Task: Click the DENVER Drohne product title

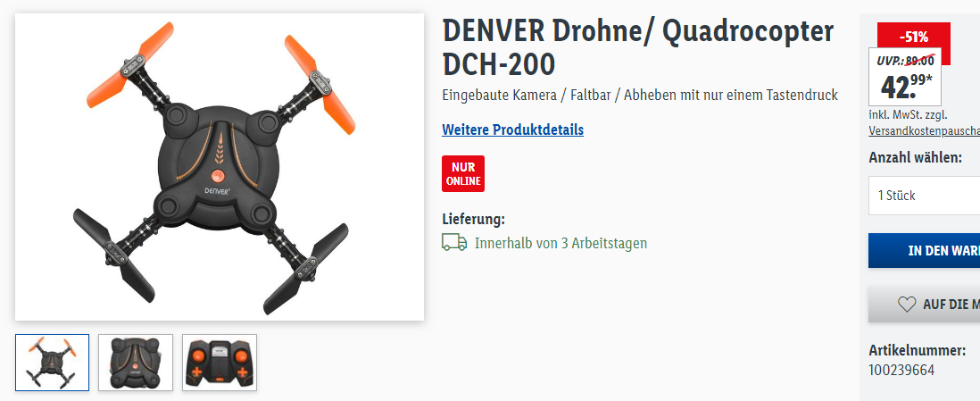Action: tap(637, 47)
